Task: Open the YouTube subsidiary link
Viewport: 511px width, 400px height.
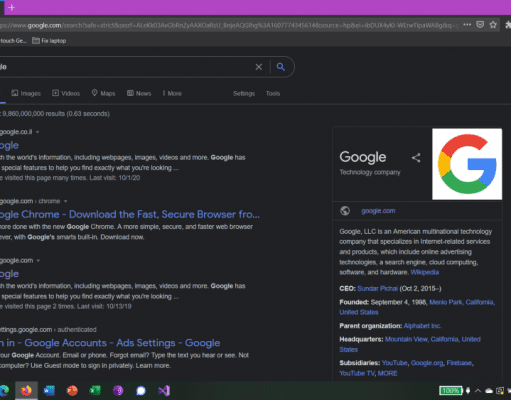Action: coord(395,363)
